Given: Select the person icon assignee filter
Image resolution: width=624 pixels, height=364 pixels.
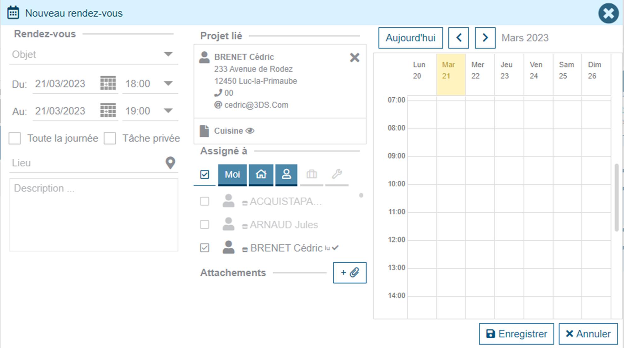Looking at the screenshot, I should (286, 174).
